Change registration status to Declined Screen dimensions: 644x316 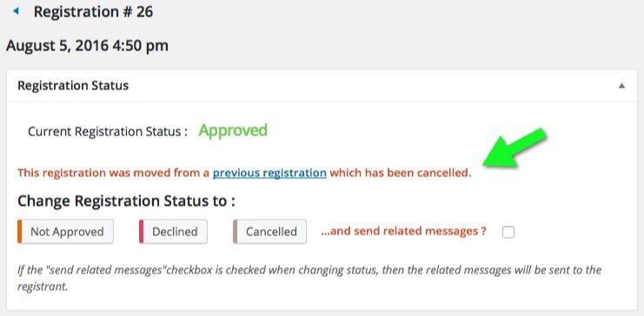point(173,232)
